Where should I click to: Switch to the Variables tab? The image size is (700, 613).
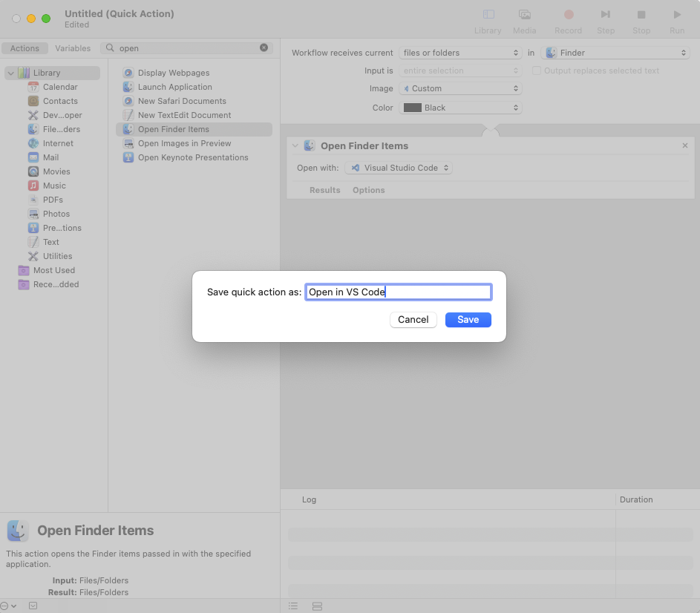(73, 48)
